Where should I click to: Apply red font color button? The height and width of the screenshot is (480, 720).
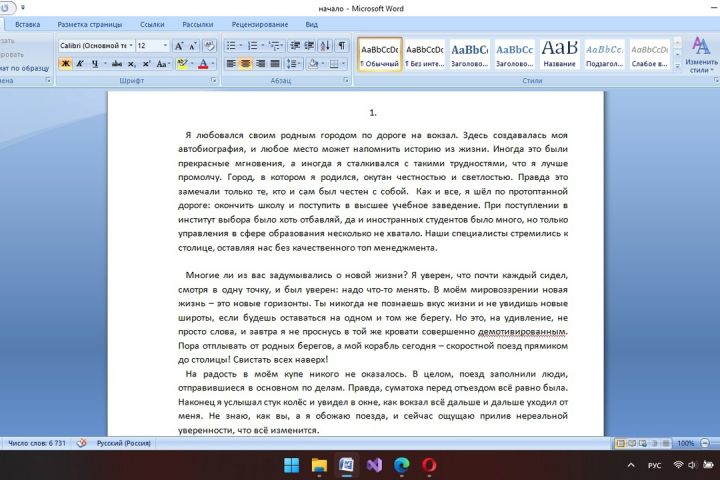click(x=203, y=64)
